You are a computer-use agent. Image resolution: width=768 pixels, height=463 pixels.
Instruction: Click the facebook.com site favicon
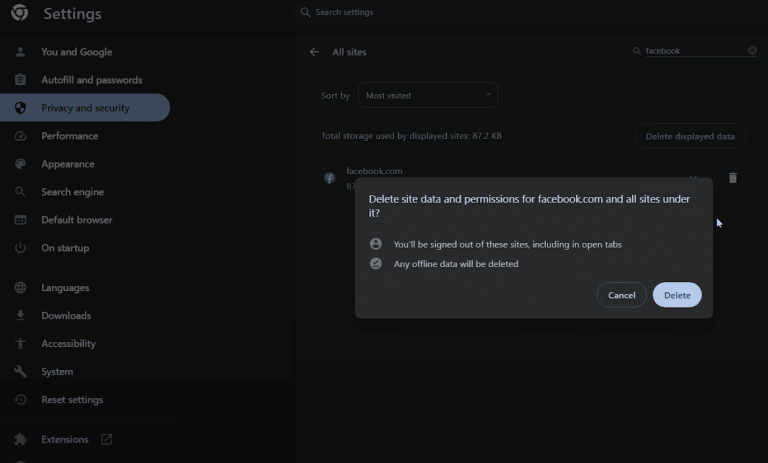pos(330,178)
